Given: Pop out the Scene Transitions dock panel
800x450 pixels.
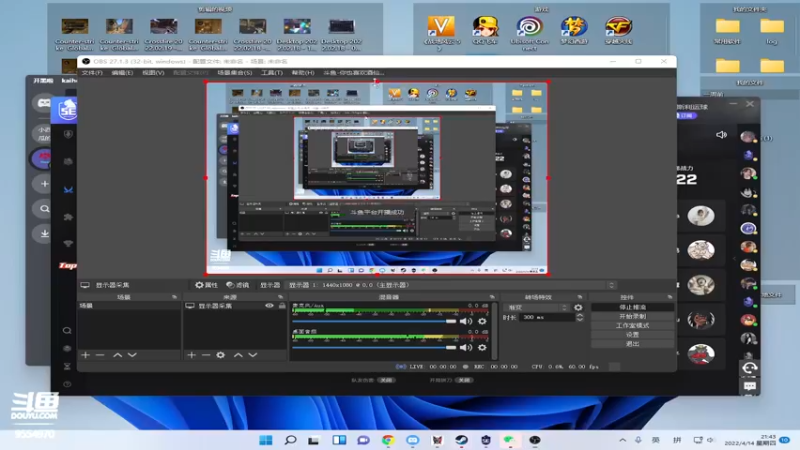Looking at the screenshot, I should tap(580, 297).
